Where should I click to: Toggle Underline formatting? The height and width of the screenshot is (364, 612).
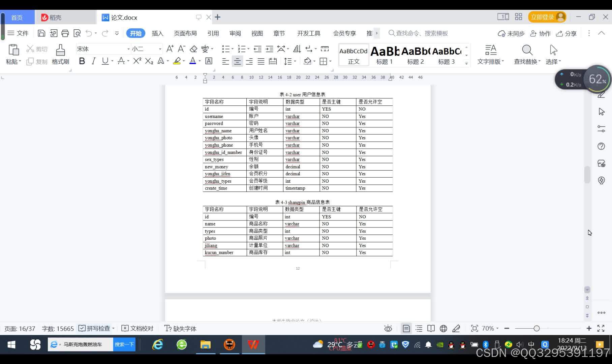pyautogui.click(x=105, y=61)
